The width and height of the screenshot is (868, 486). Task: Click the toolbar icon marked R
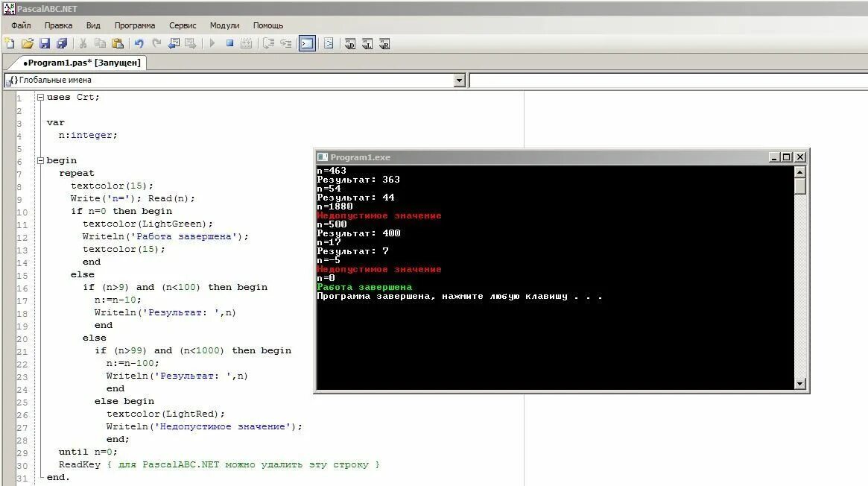point(384,44)
